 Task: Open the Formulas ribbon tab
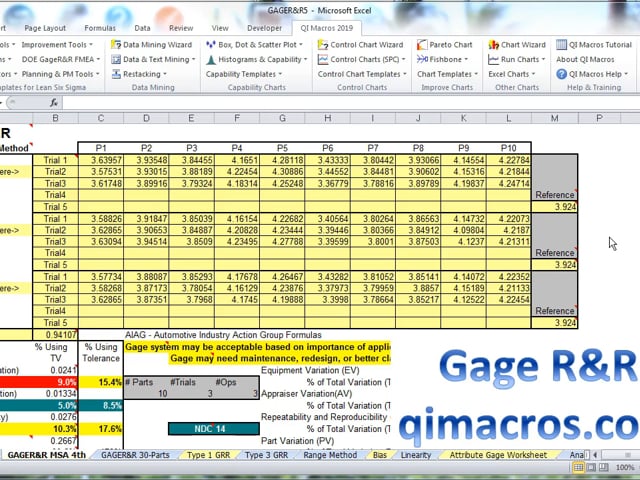point(100,28)
